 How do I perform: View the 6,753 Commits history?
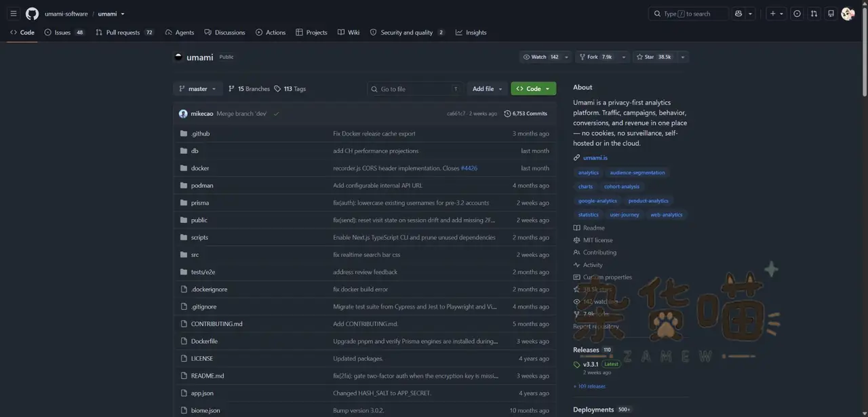(x=526, y=114)
